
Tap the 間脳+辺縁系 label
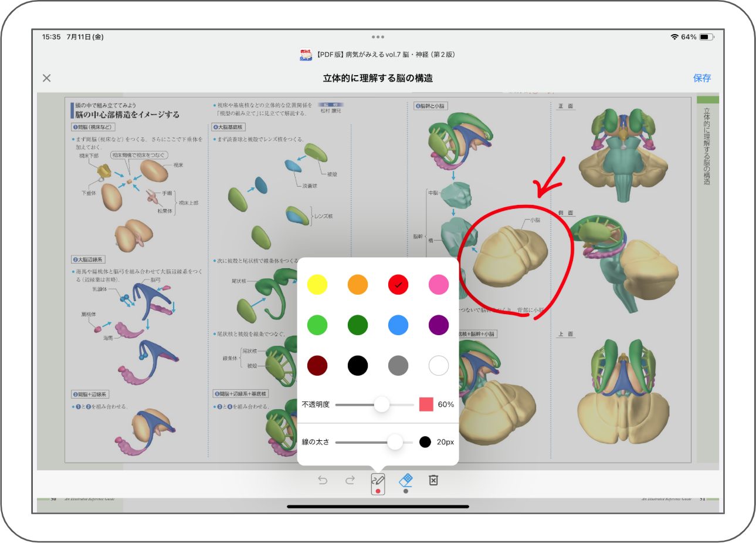90,394
